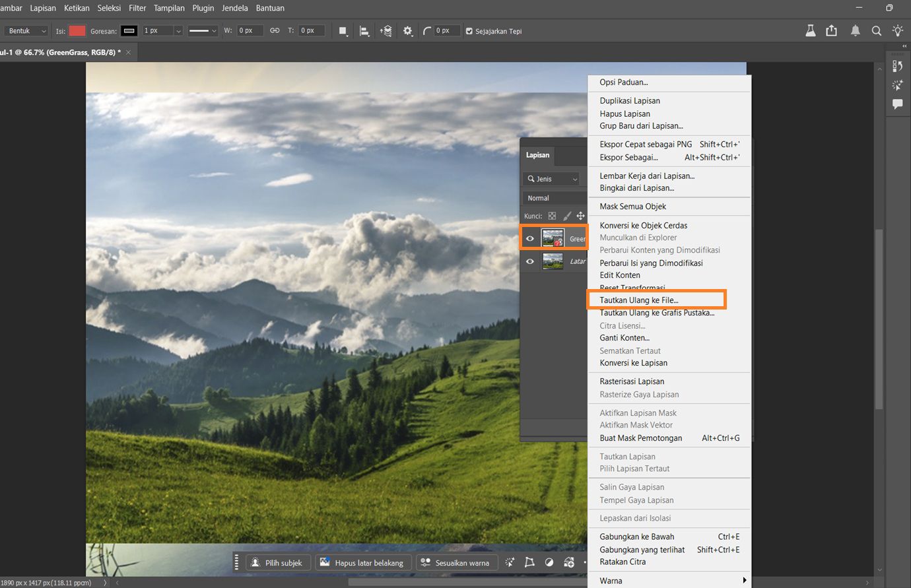The height and width of the screenshot is (588, 911).
Task: Click the add image icon in contextual bar
Action: 569,562
